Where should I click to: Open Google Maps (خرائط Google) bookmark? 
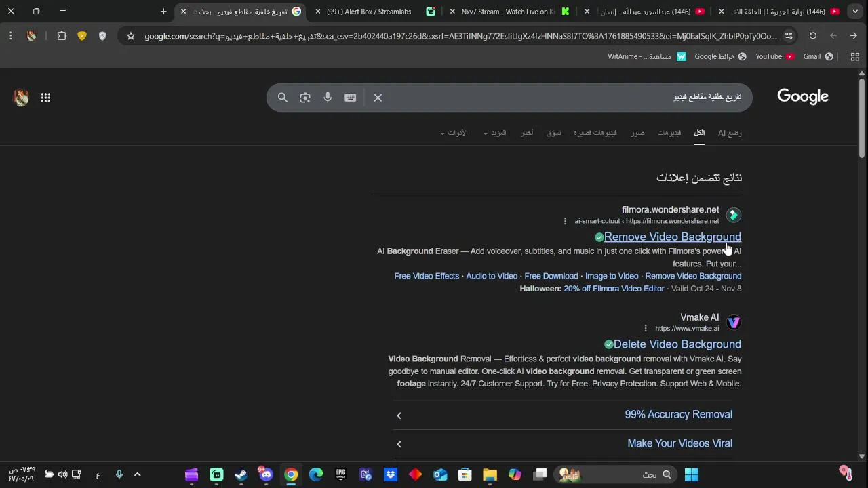coord(720,56)
